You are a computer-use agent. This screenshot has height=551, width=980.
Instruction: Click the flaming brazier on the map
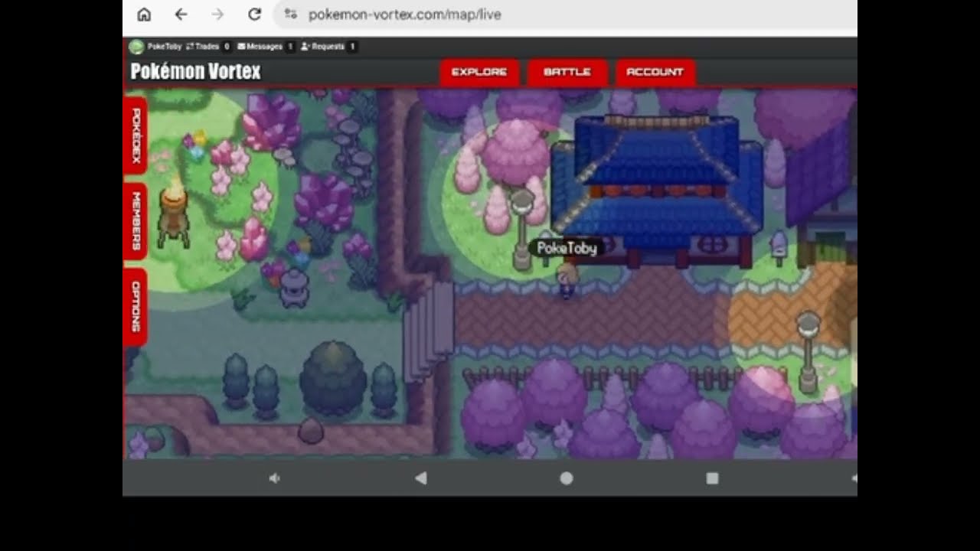174,212
